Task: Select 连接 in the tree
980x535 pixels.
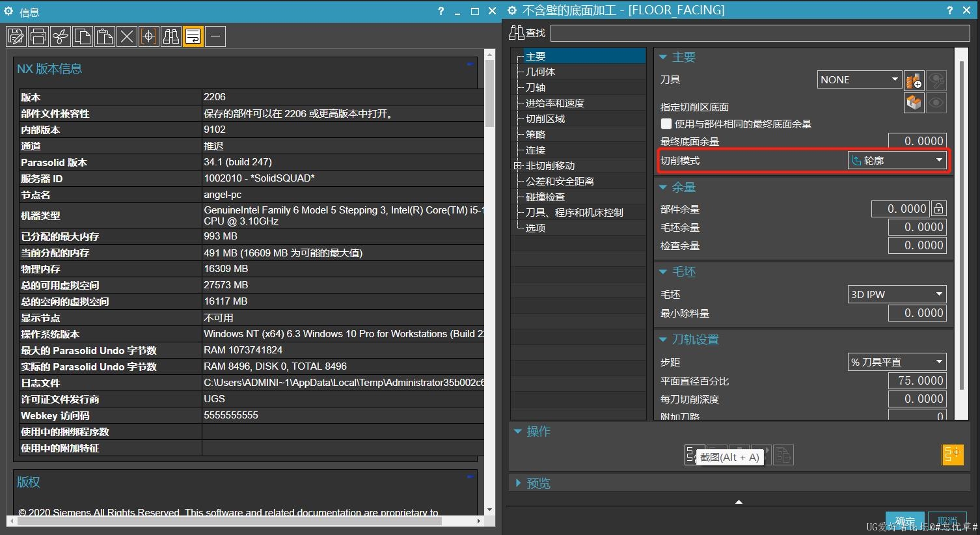Action: point(536,150)
